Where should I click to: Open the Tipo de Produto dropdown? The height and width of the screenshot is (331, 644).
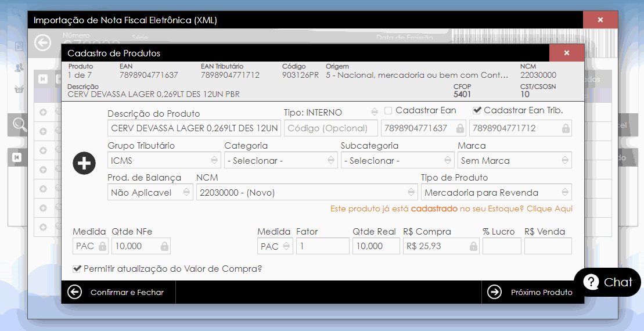coord(496,192)
